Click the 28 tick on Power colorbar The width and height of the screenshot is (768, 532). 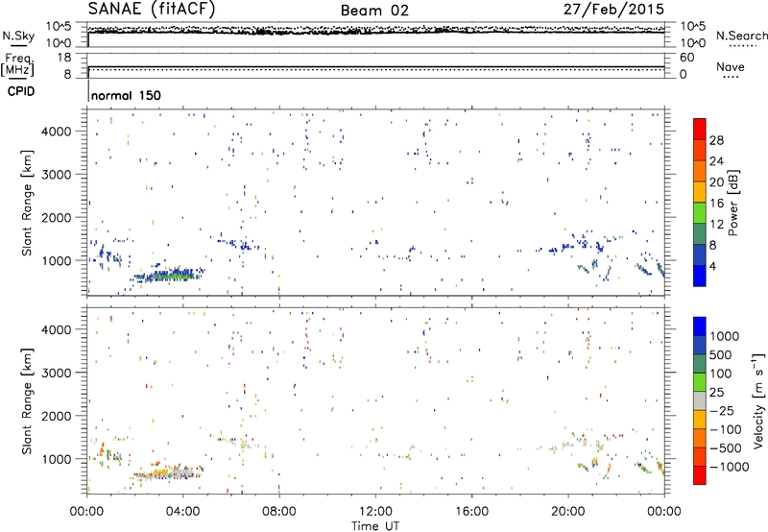tap(716, 140)
